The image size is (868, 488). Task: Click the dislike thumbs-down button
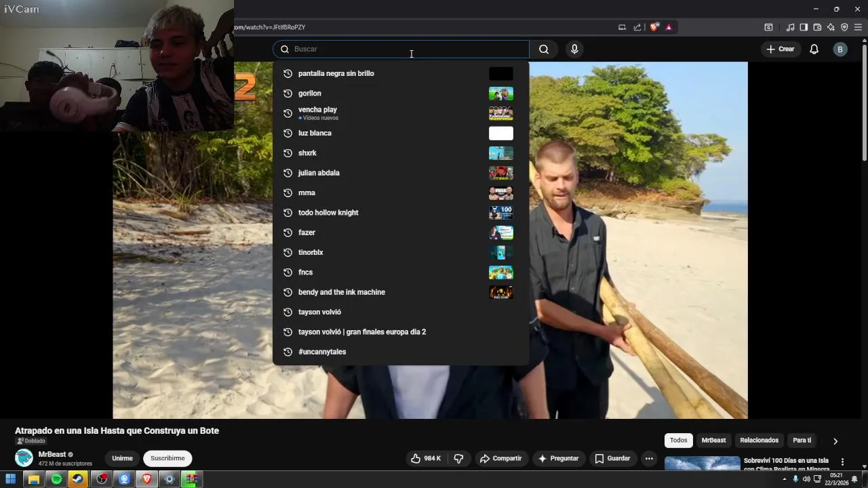pos(458,458)
